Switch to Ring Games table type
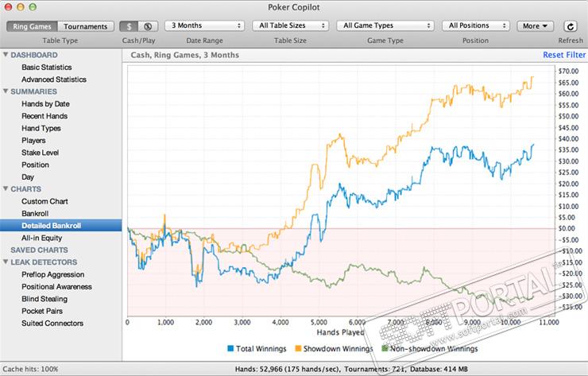 [32, 26]
